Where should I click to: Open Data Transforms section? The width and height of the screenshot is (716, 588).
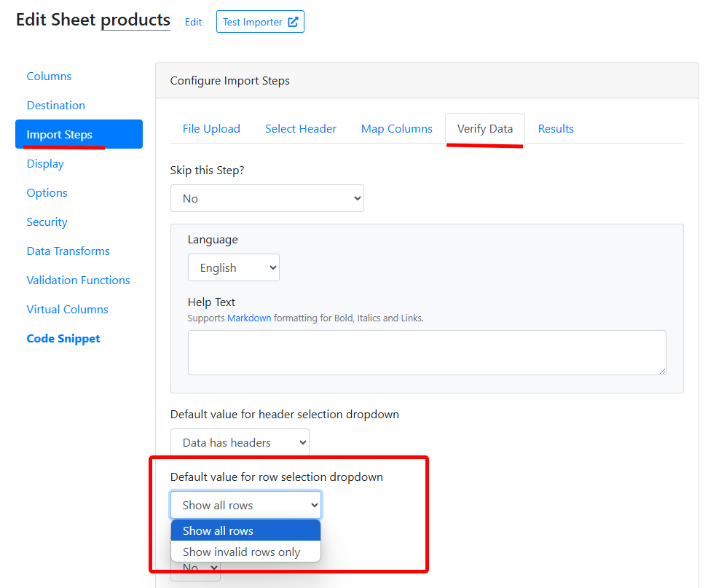click(x=68, y=251)
